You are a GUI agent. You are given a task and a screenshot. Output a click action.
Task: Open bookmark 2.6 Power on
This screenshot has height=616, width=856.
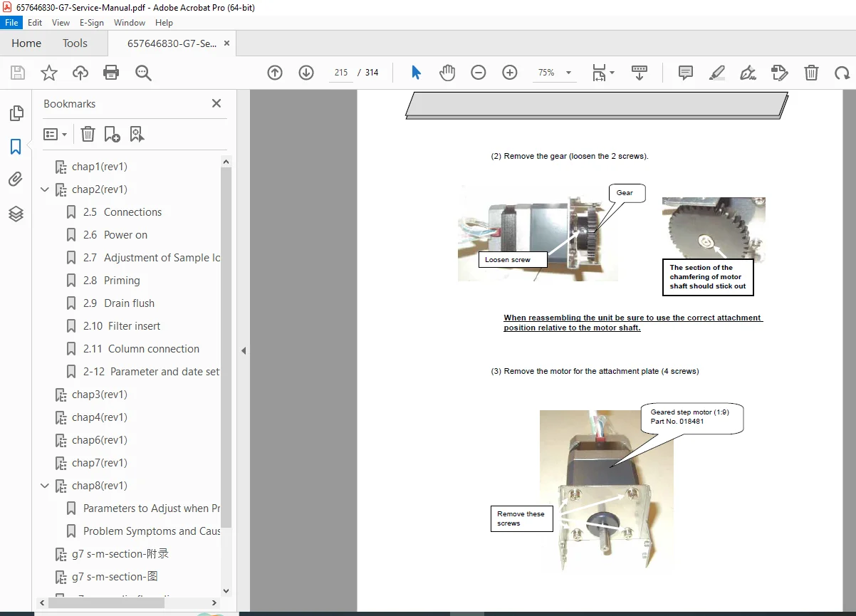coord(115,235)
